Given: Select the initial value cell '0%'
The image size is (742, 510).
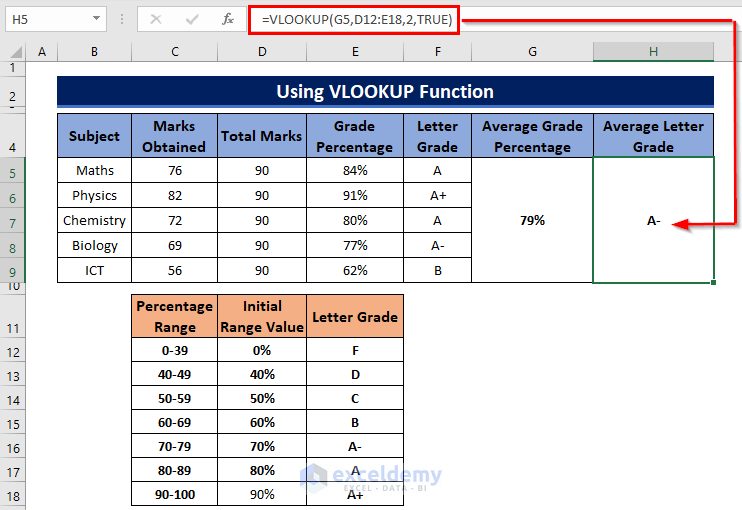Looking at the screenshot, I should point(262,350).
